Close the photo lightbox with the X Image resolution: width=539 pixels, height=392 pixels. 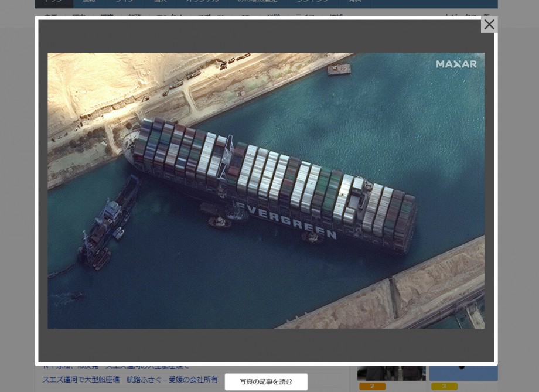pos(489,25)
